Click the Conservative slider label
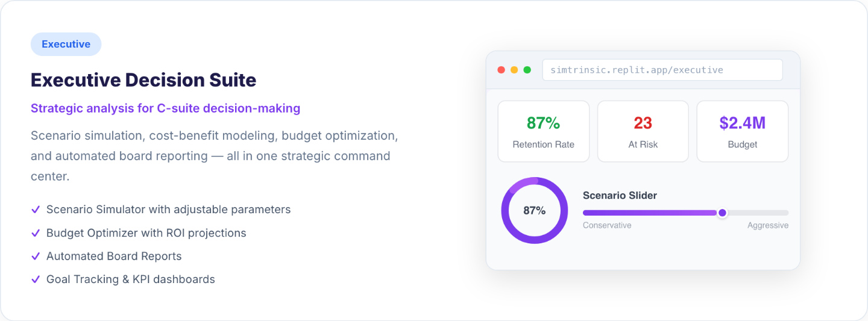 pyautogui.click(x=607, y=225)
